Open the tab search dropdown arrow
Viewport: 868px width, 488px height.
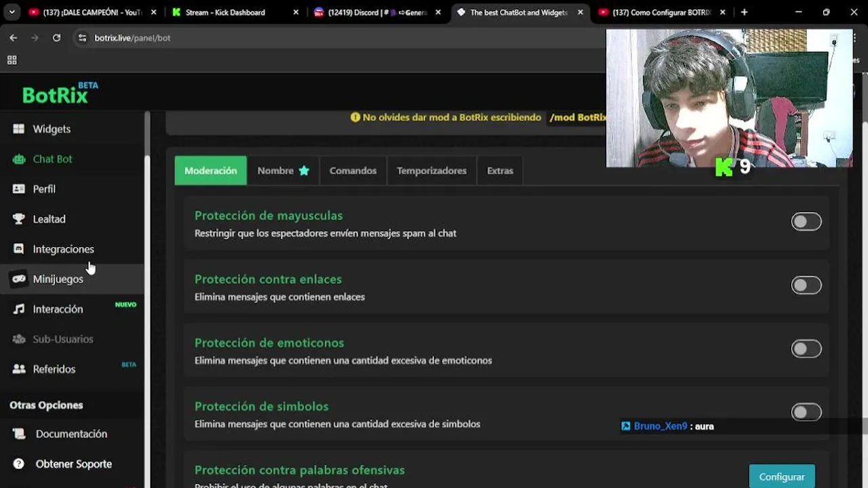[x=12, y=12]
